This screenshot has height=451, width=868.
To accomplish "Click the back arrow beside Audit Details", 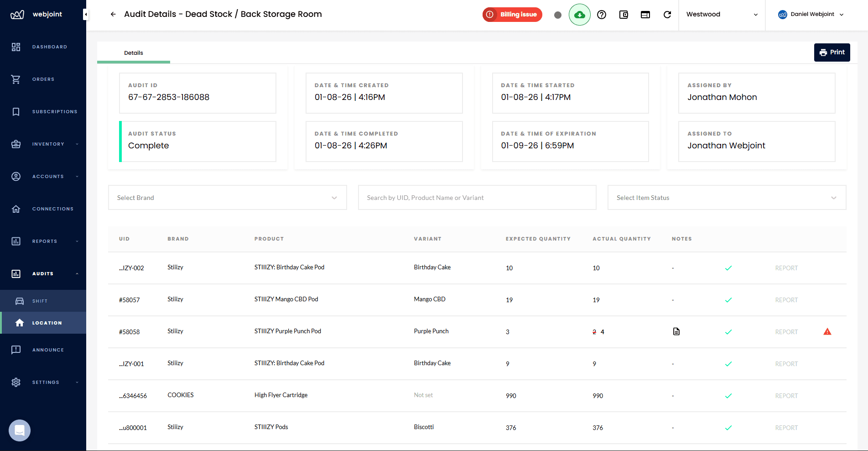I will (113, 14).
